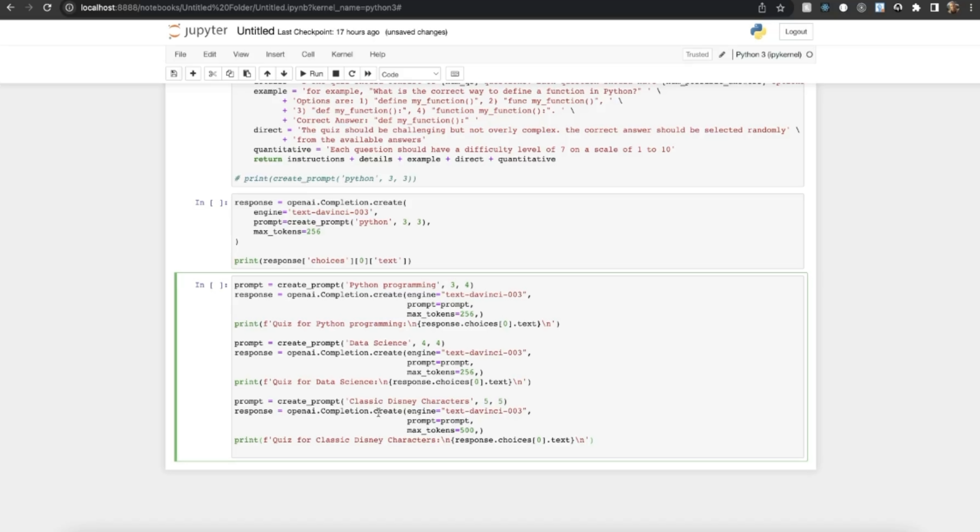The image size is (980, 532).
Task: Restart the kernel icon
Action: (352, 74)
